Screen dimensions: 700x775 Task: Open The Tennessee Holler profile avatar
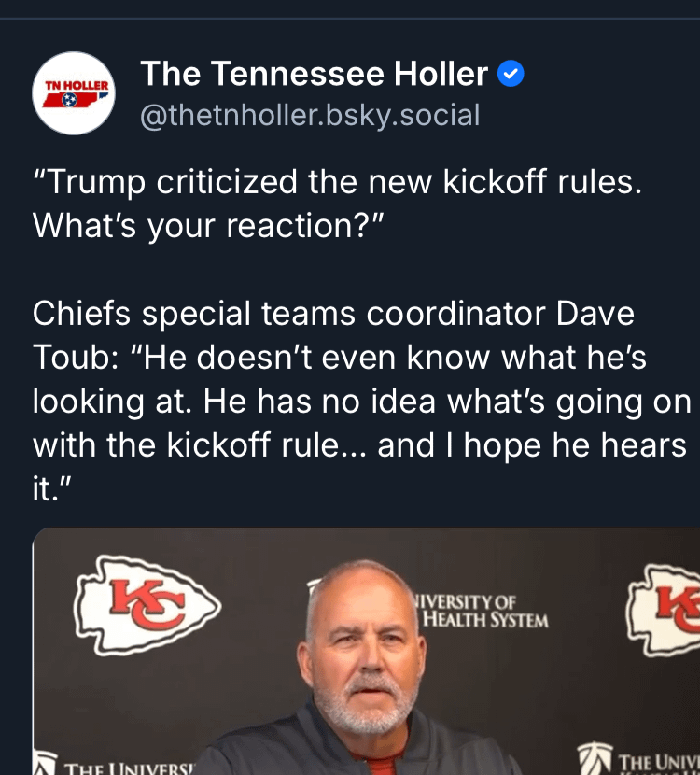tap(74, 93)
